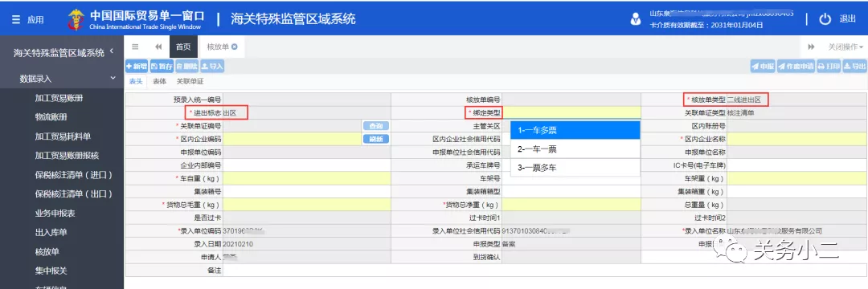This screenshot has height=289, width=868.
Task: Click the 暂存 save button
Action: 162,67
